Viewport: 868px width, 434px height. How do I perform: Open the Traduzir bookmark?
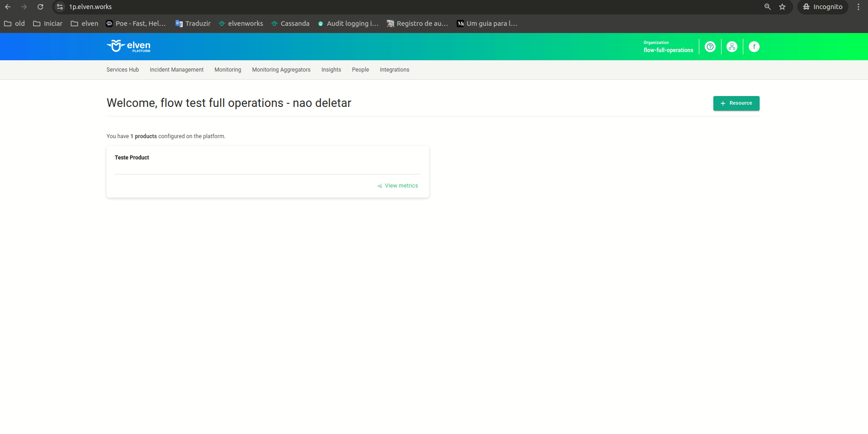[x=193, y=24]
